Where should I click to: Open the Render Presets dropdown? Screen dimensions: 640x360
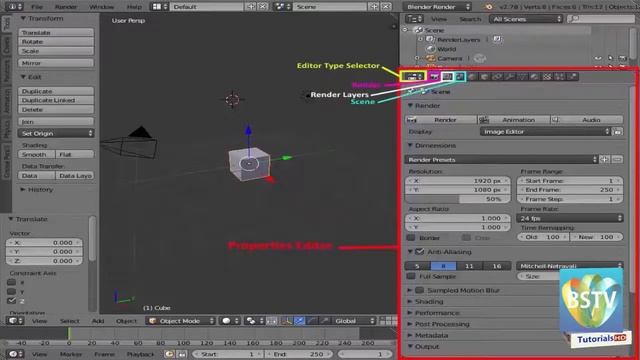click(x=501, y=160)
